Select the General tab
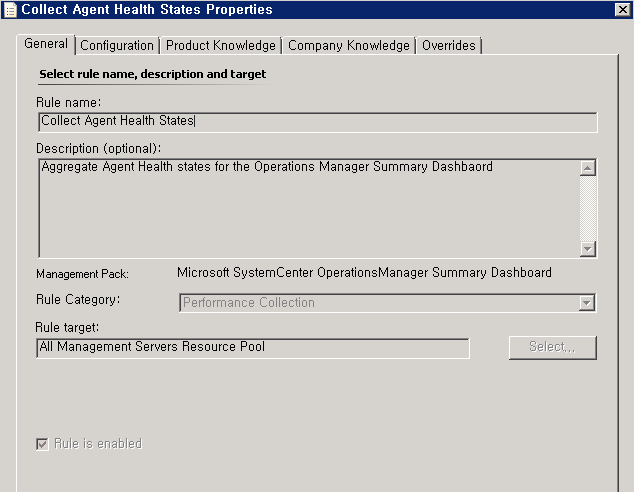This screenshot has height=492, width=634. [x=46, y=44]
